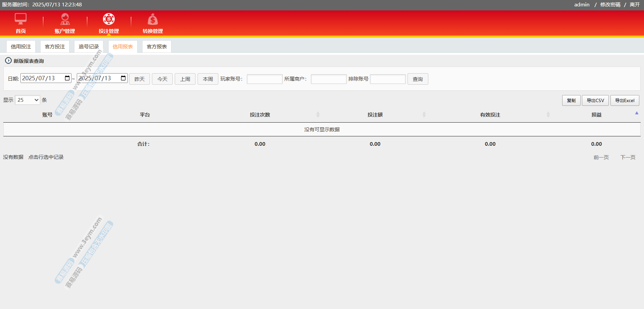
Task: Click the 修改密码 link
Action: pos(610,5)
